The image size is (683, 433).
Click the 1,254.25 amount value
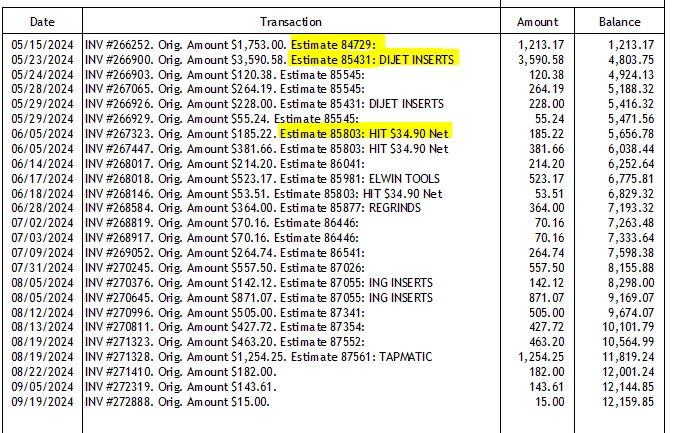[541, 357]
